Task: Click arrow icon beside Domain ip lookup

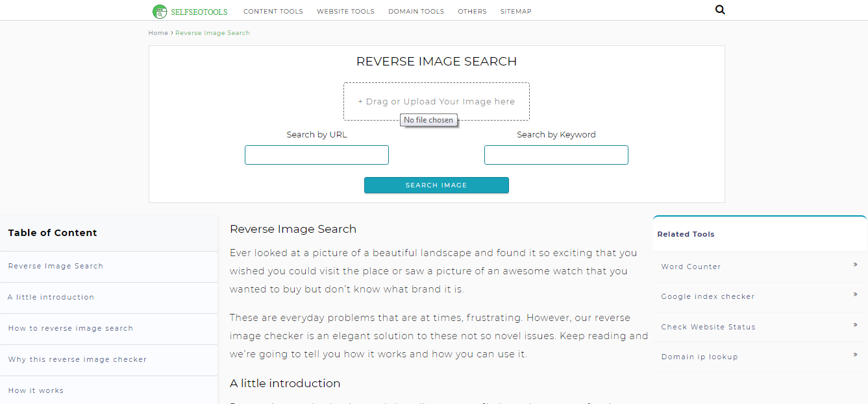Action: tap(855, 355)
